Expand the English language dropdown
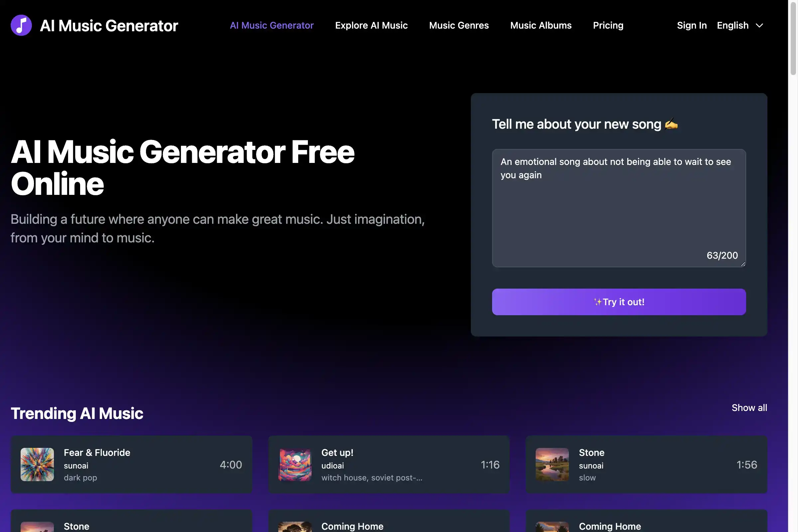The height and width of the screenshot is (532, 798). (739, 24)
